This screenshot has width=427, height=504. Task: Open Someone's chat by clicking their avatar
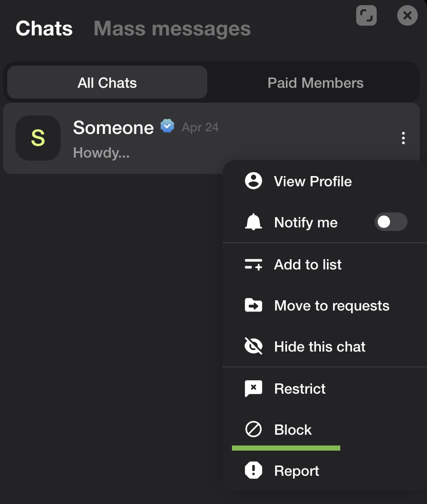(38, 138)
